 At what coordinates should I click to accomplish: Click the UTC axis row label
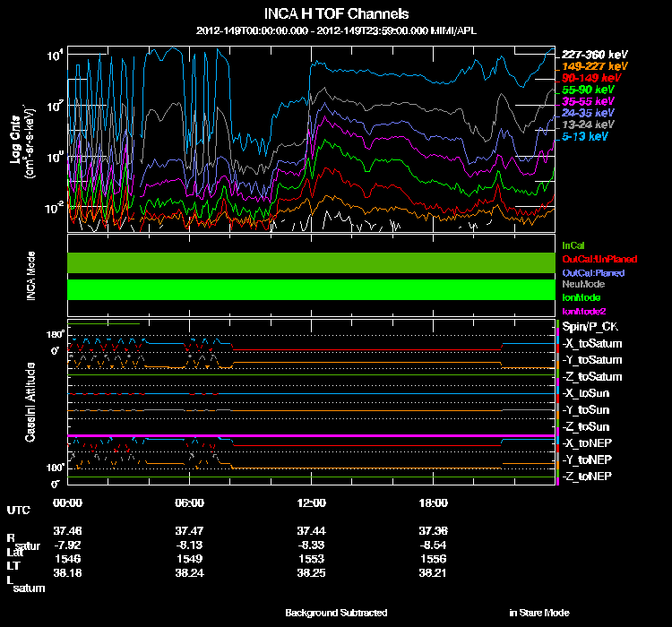19,511
